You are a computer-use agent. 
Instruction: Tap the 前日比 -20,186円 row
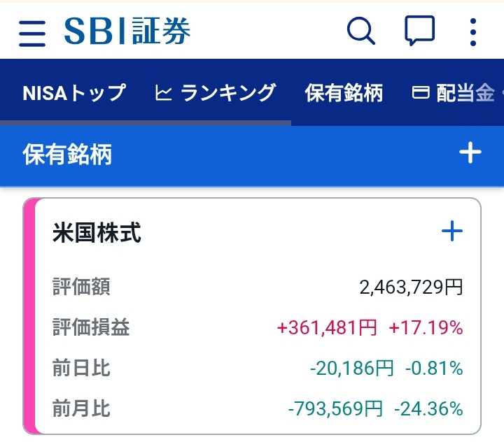[x=258, y=368]
